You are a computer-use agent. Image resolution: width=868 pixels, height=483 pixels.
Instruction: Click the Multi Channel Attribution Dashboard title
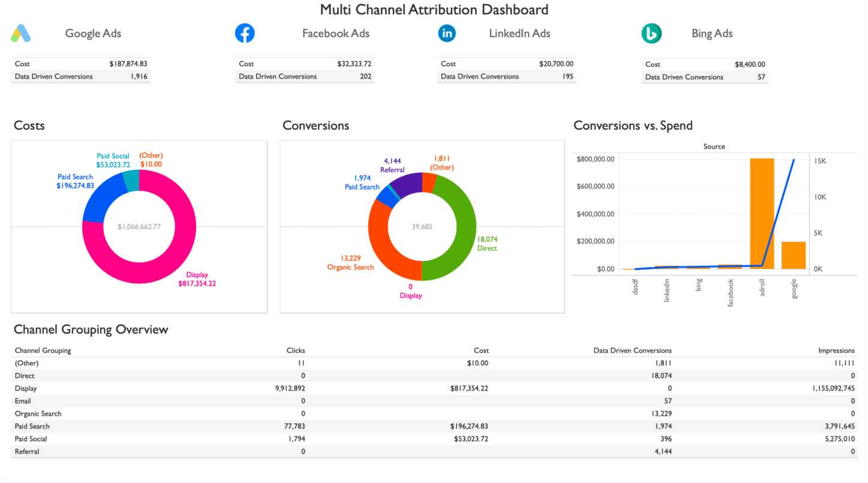[x=434, y=10]
